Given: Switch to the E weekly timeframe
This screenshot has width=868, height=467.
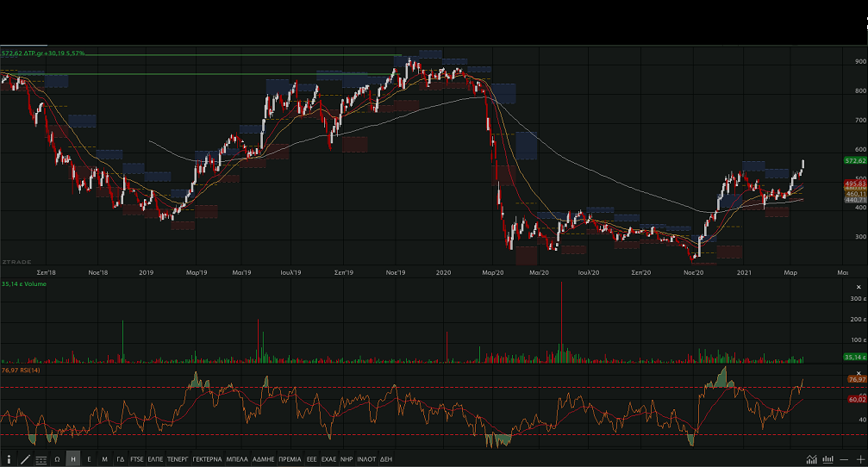Looking at the screenshot, I should coord(89,459).
